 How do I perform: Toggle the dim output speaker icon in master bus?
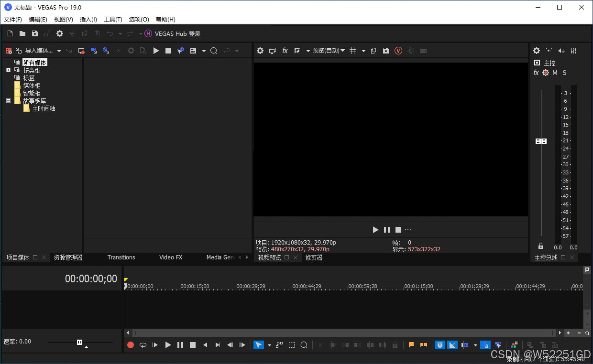tap(561, 51)
